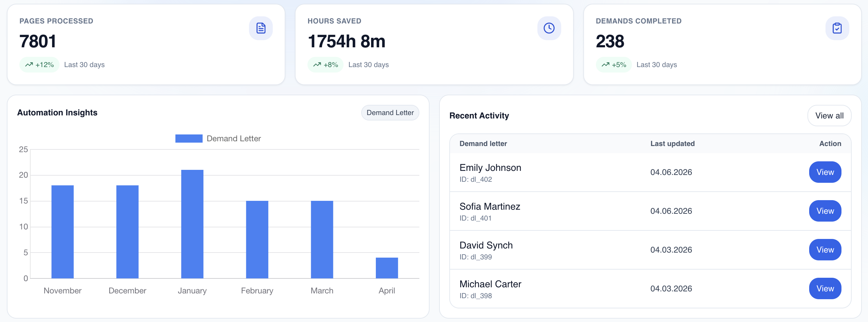Image resolution: width=868 pixels, height=322 pixels.
Task: Click the clock icon in Hours Saved card
Action: point(549,28)
